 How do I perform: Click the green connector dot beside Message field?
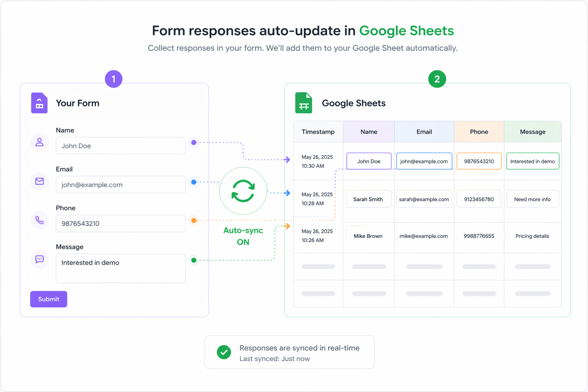[194, 260]
